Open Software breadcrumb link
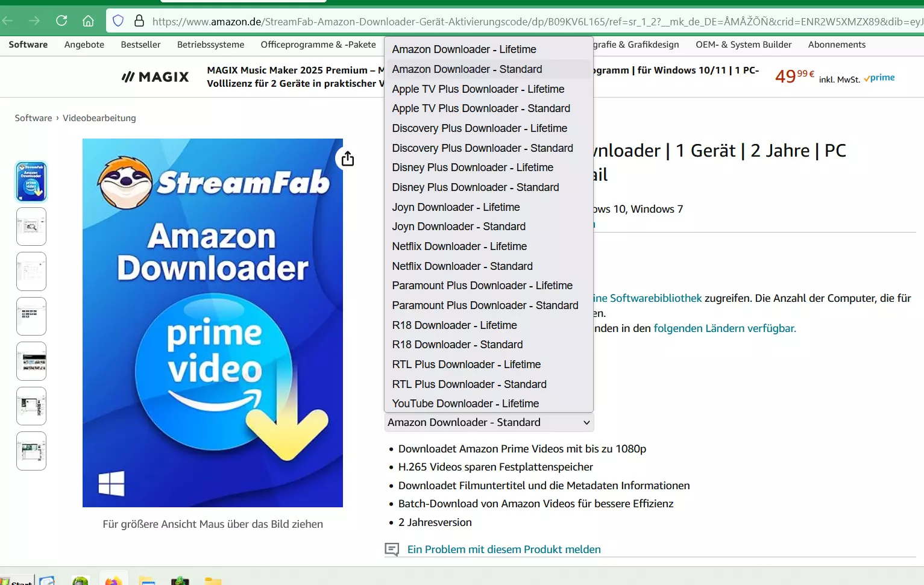 tap(34, 118)
